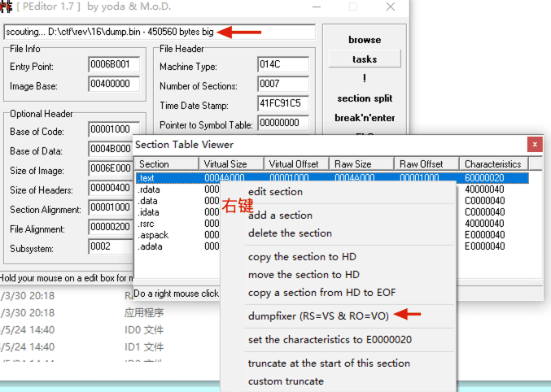This screenshot has height=392, width=551.
Task: Click the file path field showing dump.bin
Action: (x=160, y=32)
